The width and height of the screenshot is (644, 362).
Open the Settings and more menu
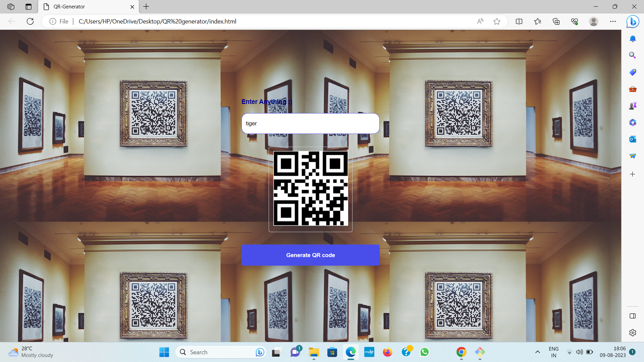(613, 21)
